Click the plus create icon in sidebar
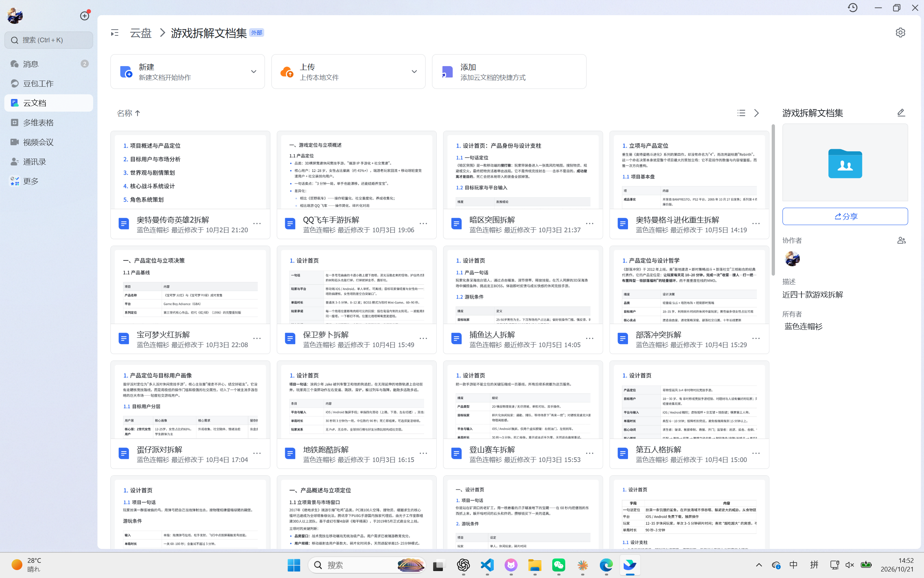924x578 pixels. (x=84, y=16)
